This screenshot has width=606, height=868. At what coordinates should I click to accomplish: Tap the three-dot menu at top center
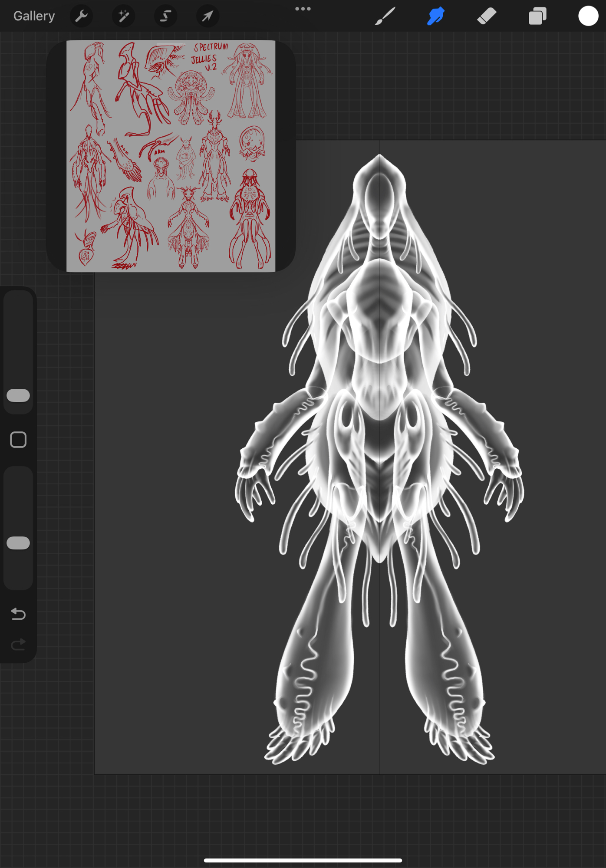pyautogui.click(x=303, y=9)
